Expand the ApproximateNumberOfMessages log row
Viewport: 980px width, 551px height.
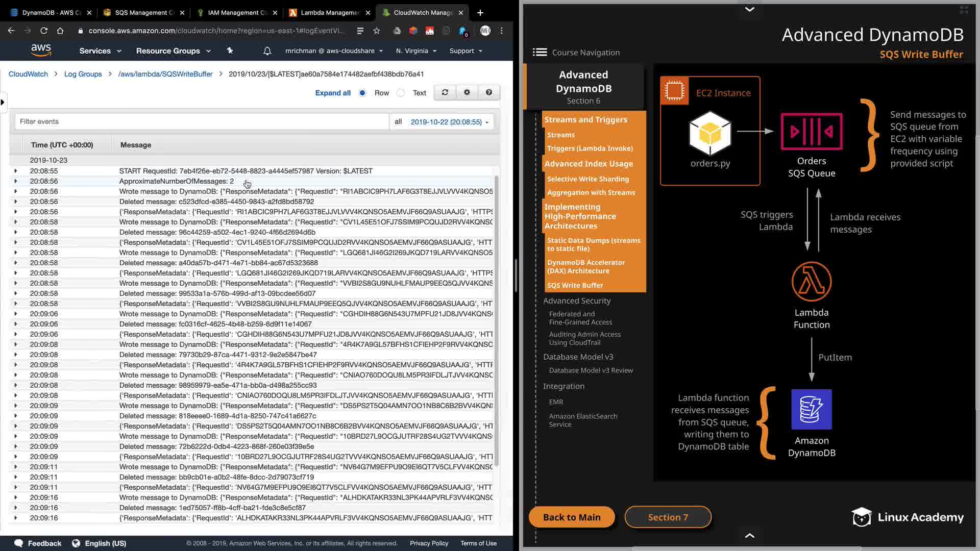pyautogui.click(x=15, y=181)
